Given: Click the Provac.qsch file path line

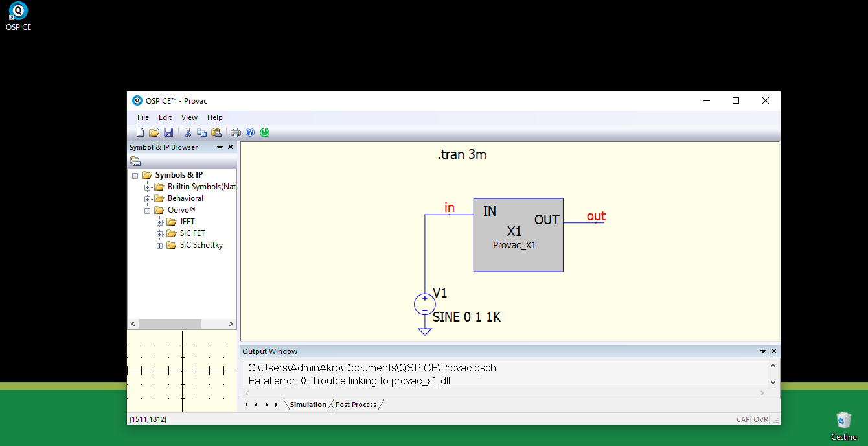Looking at the screenshot, I should click(x=372, y=368).
